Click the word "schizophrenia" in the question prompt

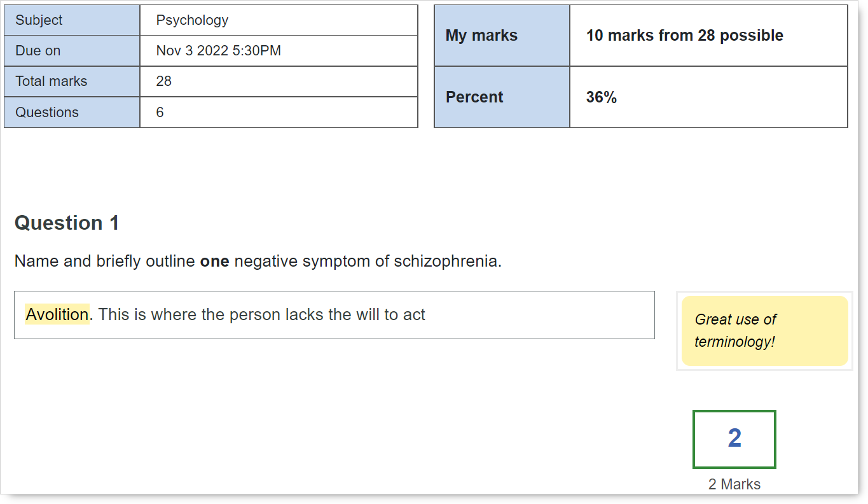pyautogui.click(x=446, y=262)
